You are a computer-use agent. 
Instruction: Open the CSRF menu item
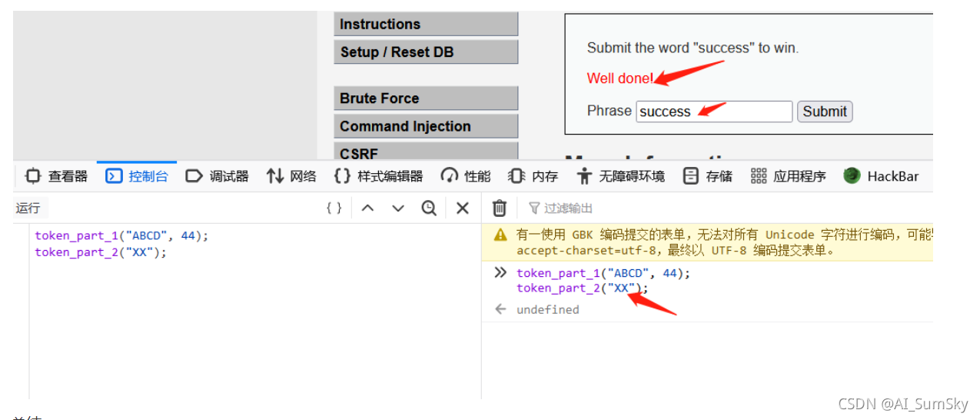426,152
